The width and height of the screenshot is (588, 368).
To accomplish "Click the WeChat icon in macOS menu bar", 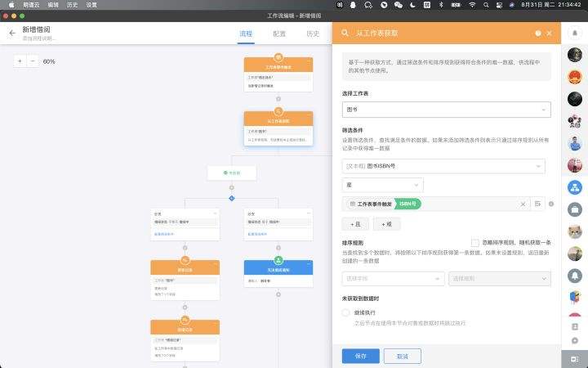I will click(x=398, y=5).
